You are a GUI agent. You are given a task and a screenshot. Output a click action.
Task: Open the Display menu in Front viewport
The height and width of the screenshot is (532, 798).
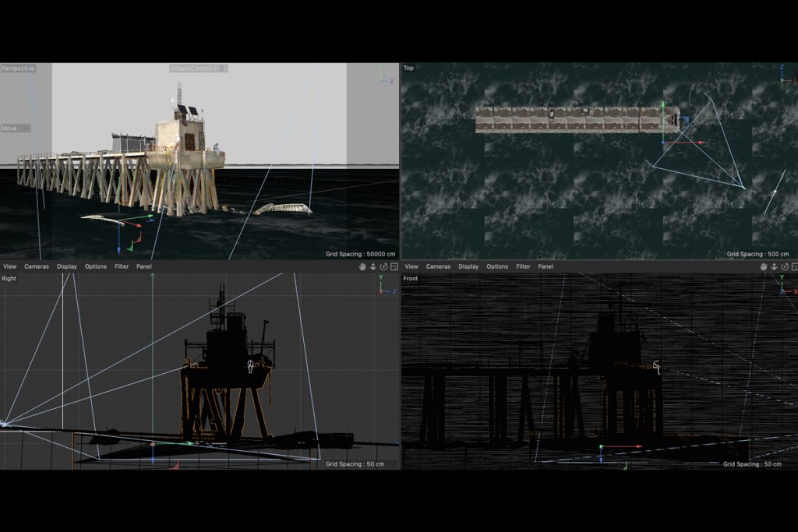(468, 266)
